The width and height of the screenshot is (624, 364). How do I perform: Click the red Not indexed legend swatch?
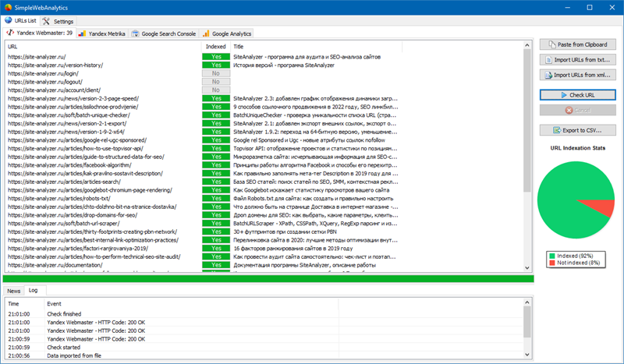pos(552,263)
